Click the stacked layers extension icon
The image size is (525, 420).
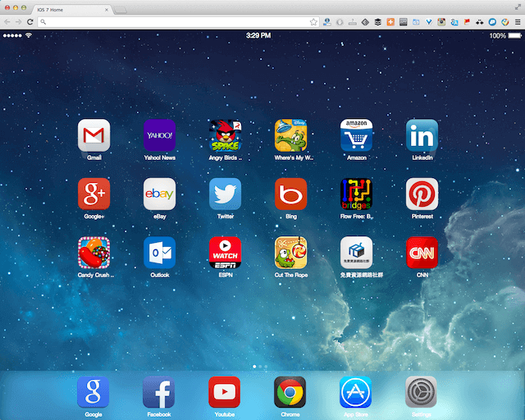(x=377, y=22)
